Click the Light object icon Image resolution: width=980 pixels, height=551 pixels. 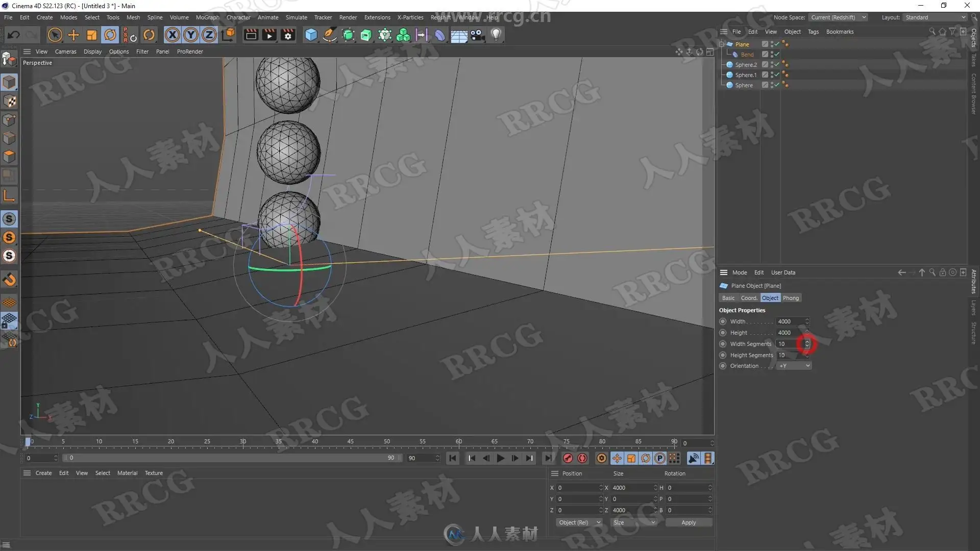click(x=496, y=35)
